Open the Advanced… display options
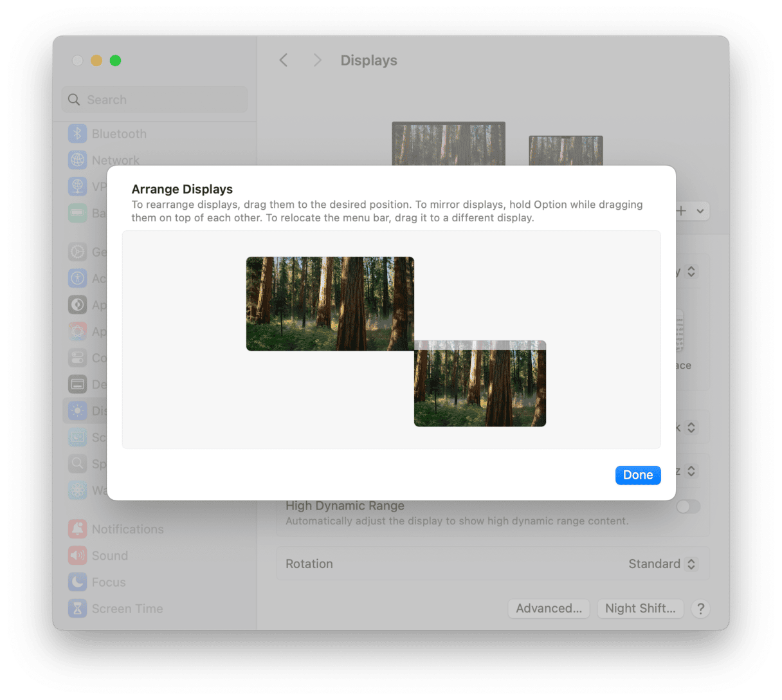Image resolution: width=782 pixels, height=700 pixels. [x=549, y=609]
